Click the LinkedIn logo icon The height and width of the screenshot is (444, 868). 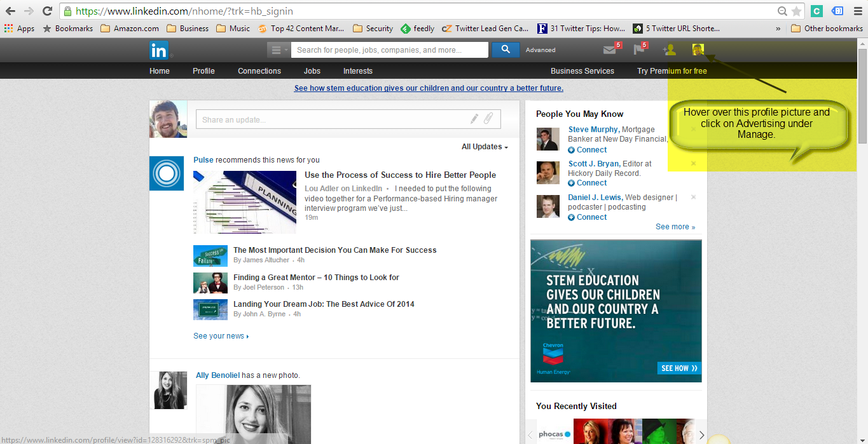coord(158,50)
